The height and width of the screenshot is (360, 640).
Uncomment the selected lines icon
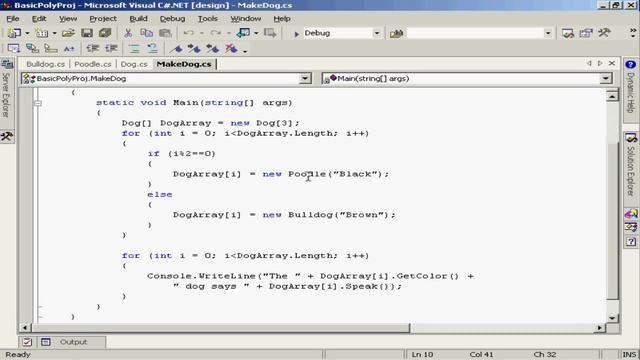tap(153, 49)
